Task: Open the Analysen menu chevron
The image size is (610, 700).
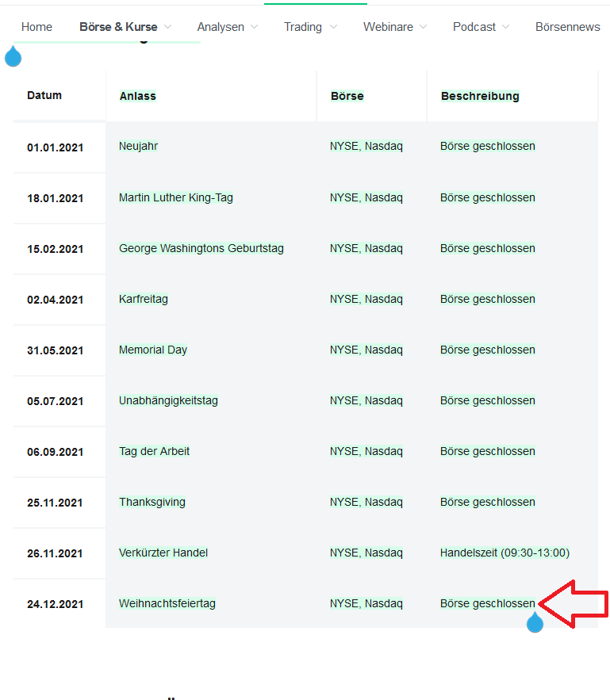Action: [x=254, y=27]
